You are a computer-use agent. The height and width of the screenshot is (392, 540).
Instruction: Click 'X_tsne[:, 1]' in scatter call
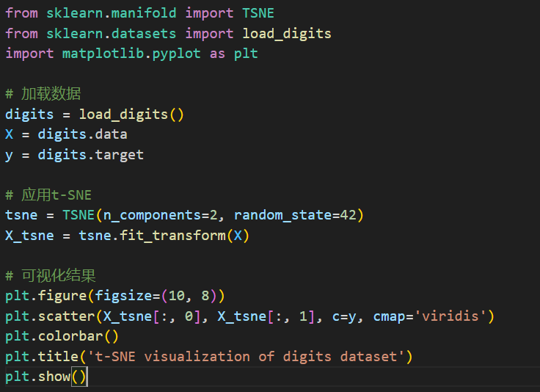tap(266, 316)
